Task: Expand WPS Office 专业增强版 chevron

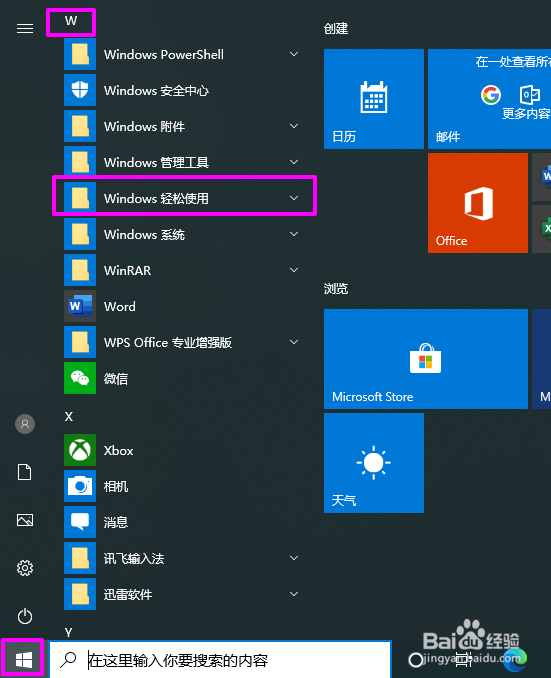Action: [x=294, y=342]
